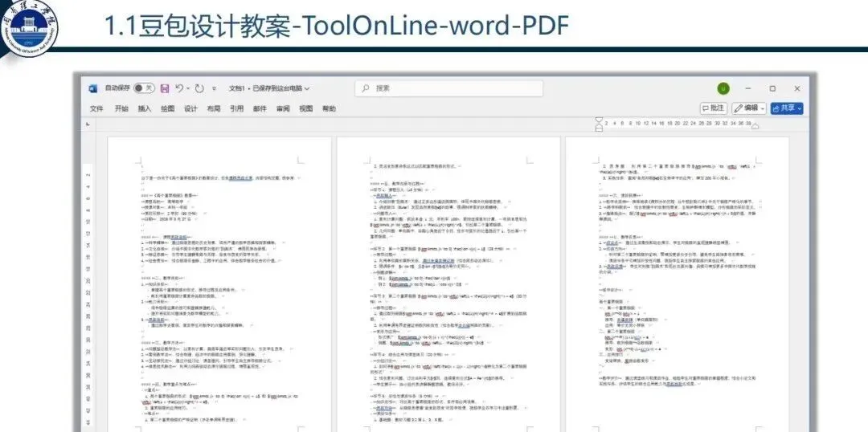Click the tab stop selector at ruler corner
This screenshot has height=432, width=868.
click(88, 124)
